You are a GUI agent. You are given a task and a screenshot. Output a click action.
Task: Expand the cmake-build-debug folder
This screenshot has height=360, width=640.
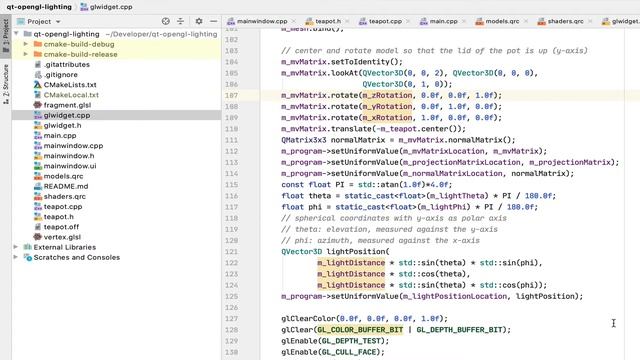point(26,44)
